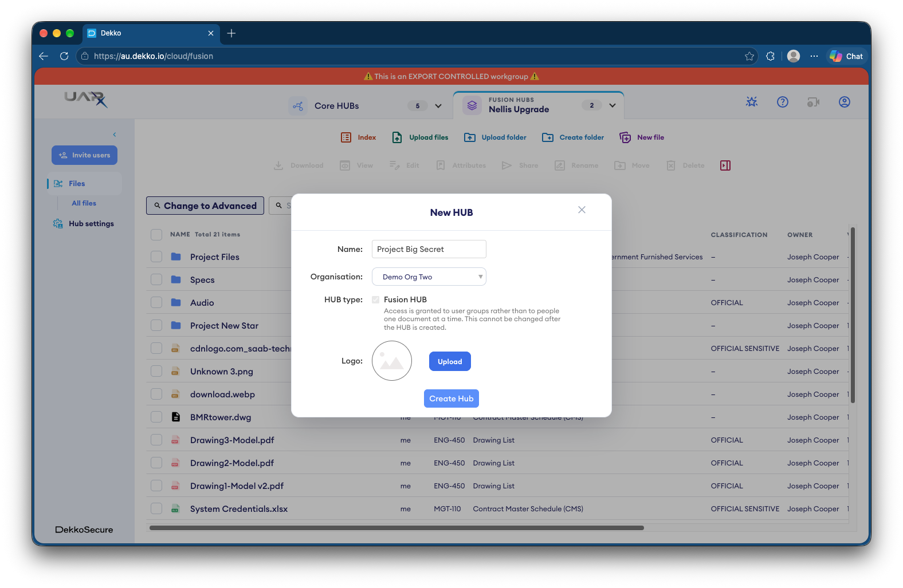The width and height of the screenshot is (903, 588).
Task: Click the Create Hub button
Action: click(452, 398)
